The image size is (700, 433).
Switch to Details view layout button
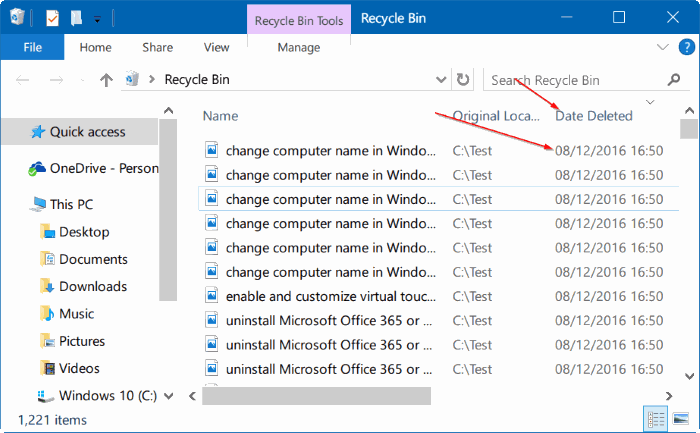point(655,419)
